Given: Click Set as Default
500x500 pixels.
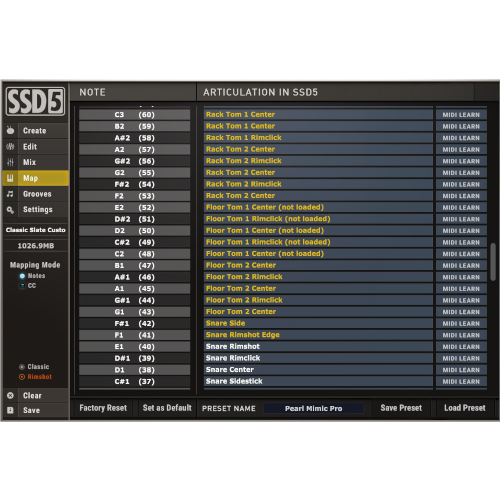Looking at the screenshot, I should (x=167, y=408).
